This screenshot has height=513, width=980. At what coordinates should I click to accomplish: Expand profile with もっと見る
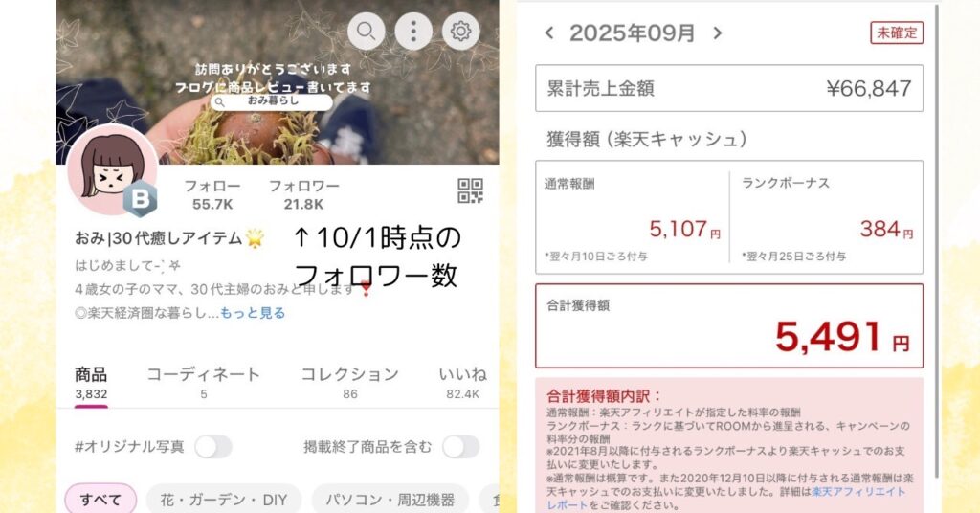pos(253,313)
